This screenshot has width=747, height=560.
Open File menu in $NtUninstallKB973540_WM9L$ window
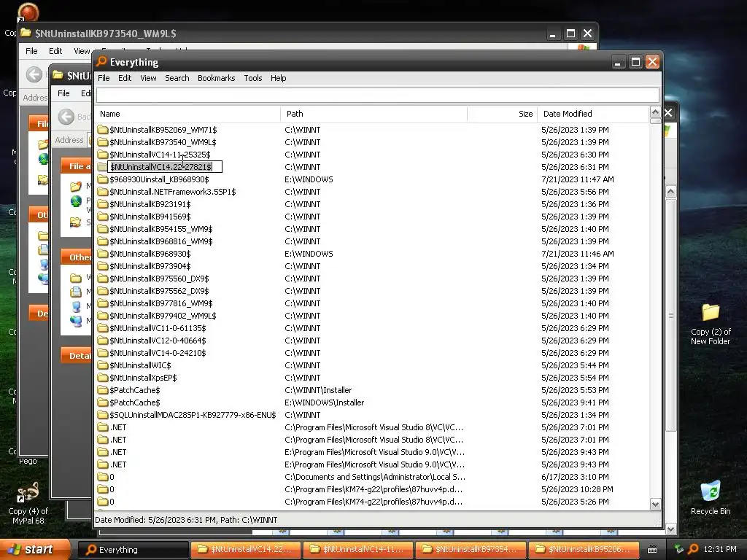(x=31, y=51)
